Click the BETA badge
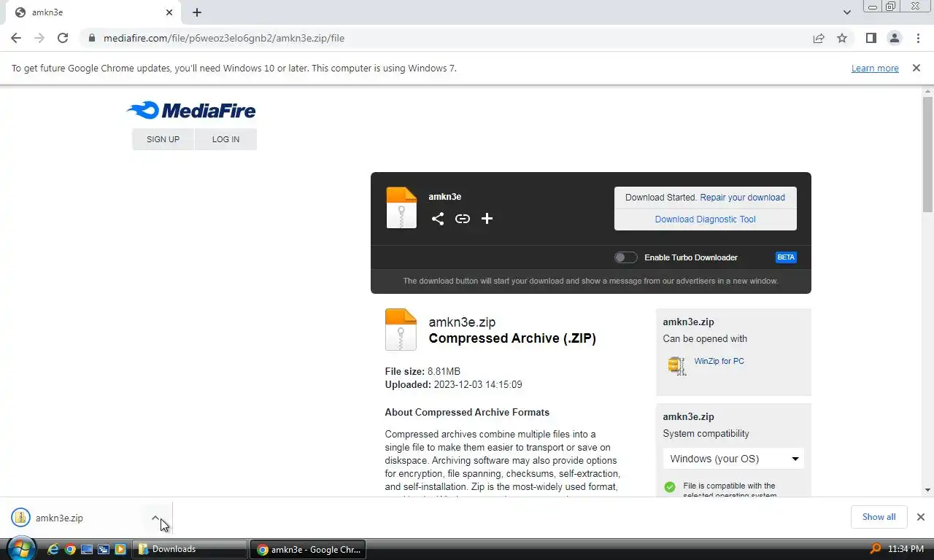 786,257
